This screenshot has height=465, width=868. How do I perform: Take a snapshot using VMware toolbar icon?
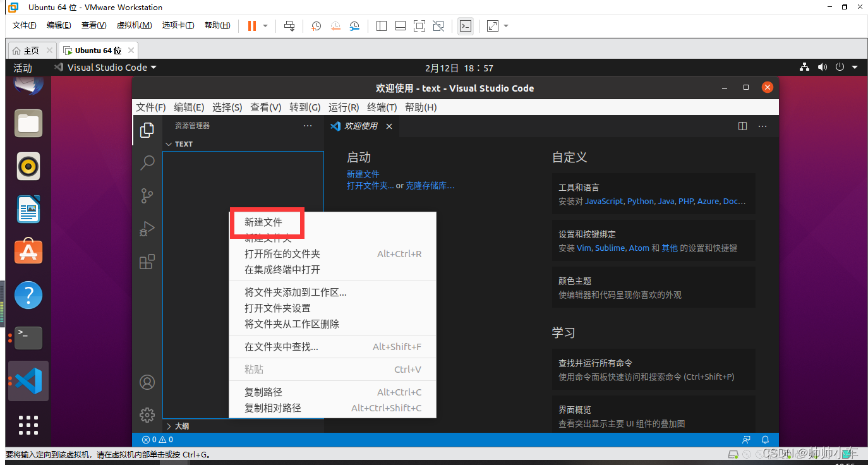[316, 26]
